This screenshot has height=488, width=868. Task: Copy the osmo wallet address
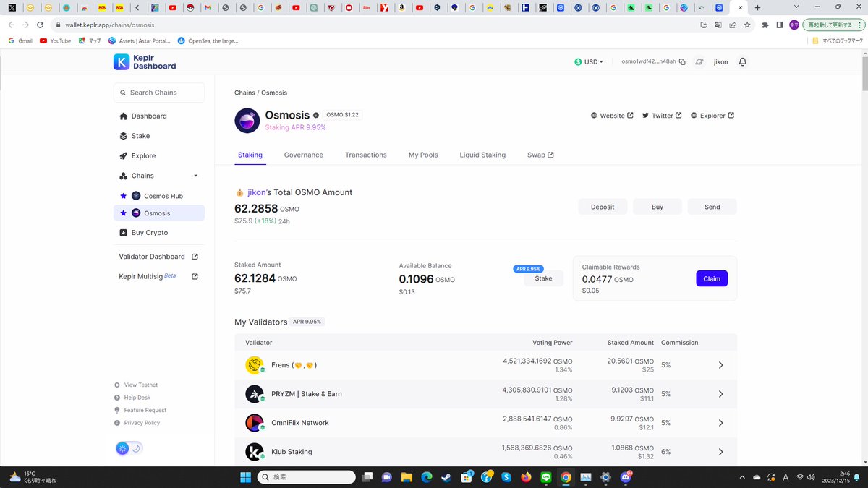682,62
